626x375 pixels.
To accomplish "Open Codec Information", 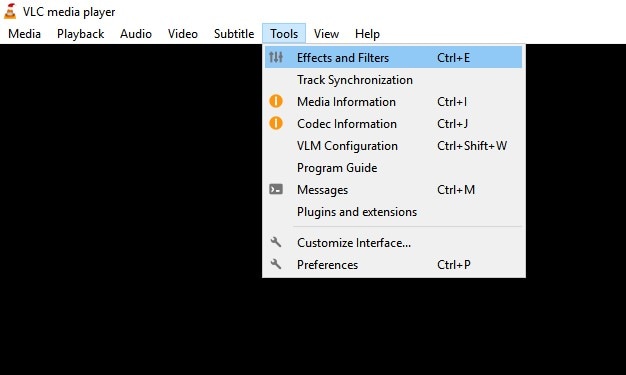I will (393, 123).
